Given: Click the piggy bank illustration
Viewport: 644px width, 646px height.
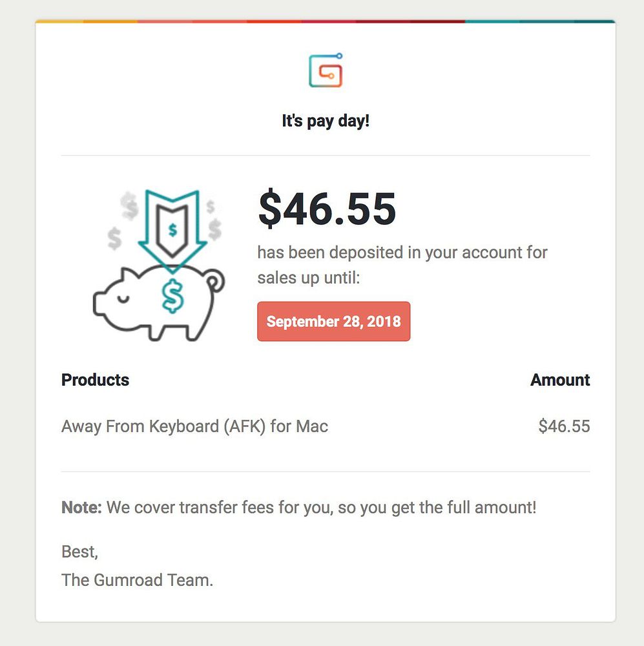Looking at the screenshot, I should point(159,303).
